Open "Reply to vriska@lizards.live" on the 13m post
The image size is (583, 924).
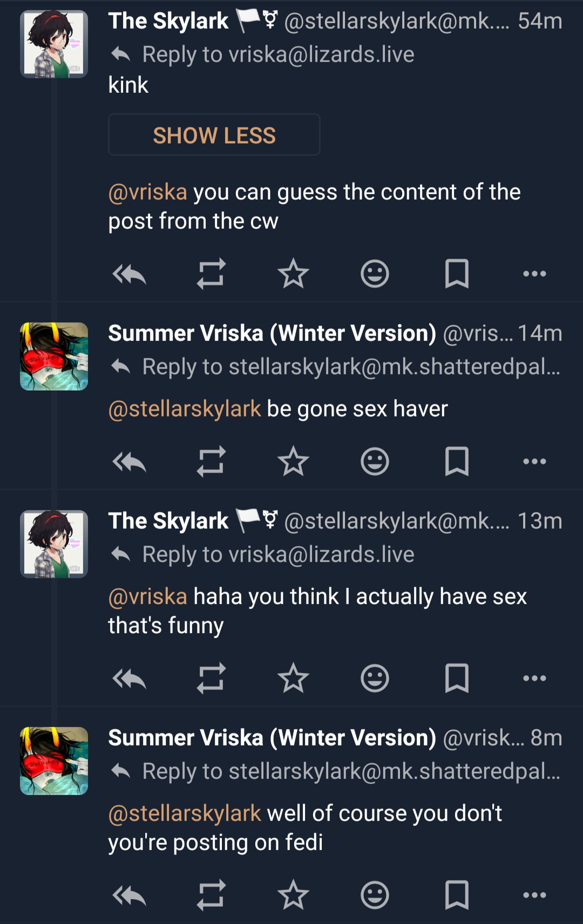(277, 555)
